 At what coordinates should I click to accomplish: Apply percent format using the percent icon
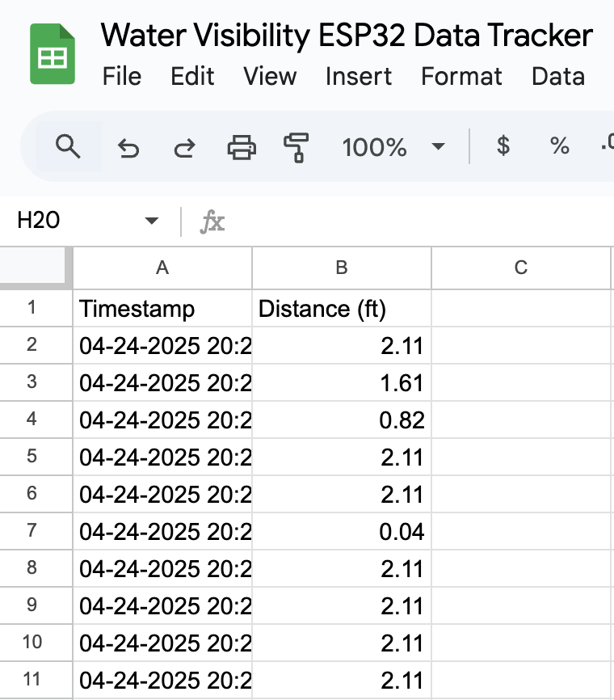(559, 147)
